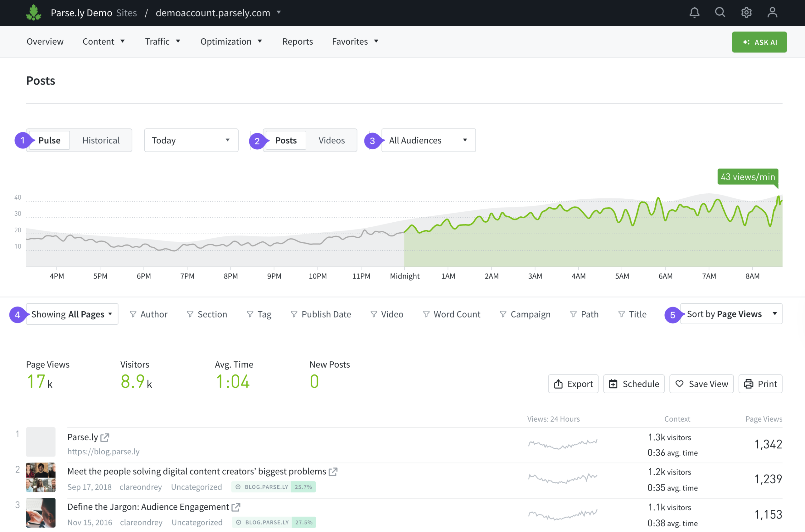Screen dimensions: 805x532
Task: Toggle to Videos view
Action: pos(331,140)
